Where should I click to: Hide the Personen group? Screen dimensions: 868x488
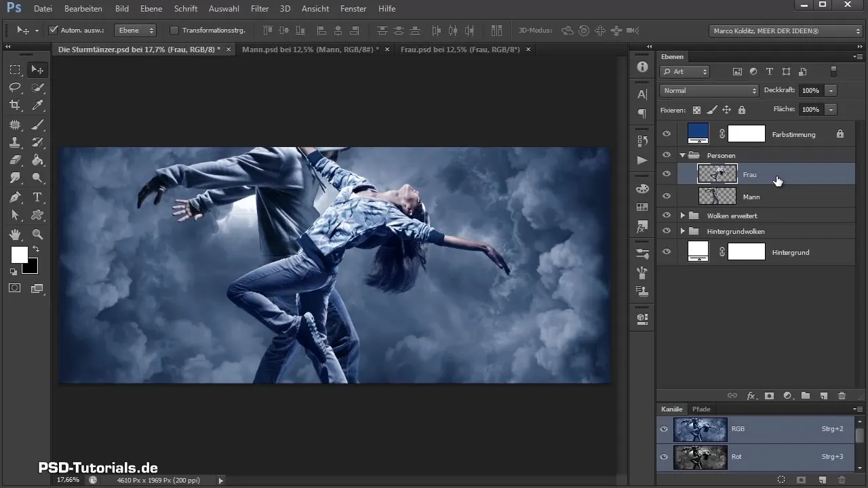pos(667,155)
